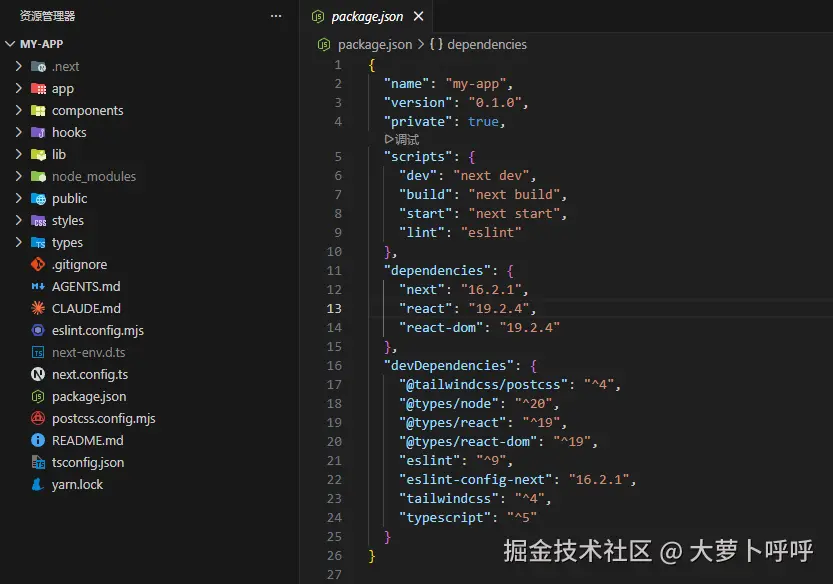Click the red app folder icon
833x584 pixels.
click(38, 89)
